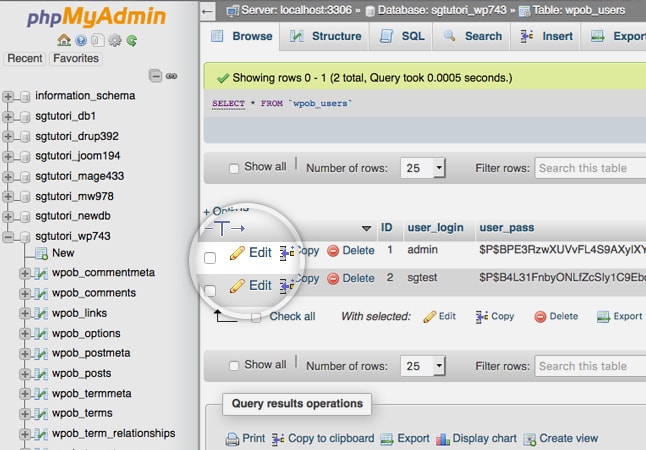The width and height of the screenshot is (646, 450).
Task: Click the upper Filter rows search field
Action: [590, 168]
